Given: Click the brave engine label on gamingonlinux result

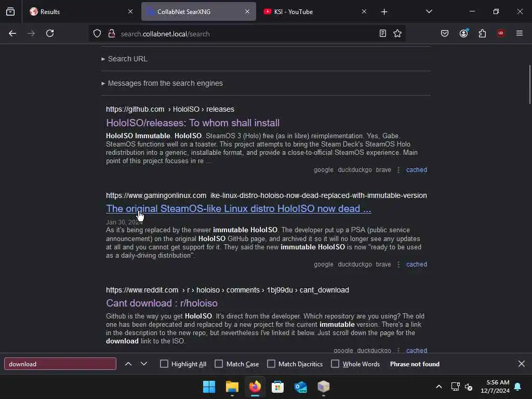Looking at the screenshot, I should (x=383, y=264).
